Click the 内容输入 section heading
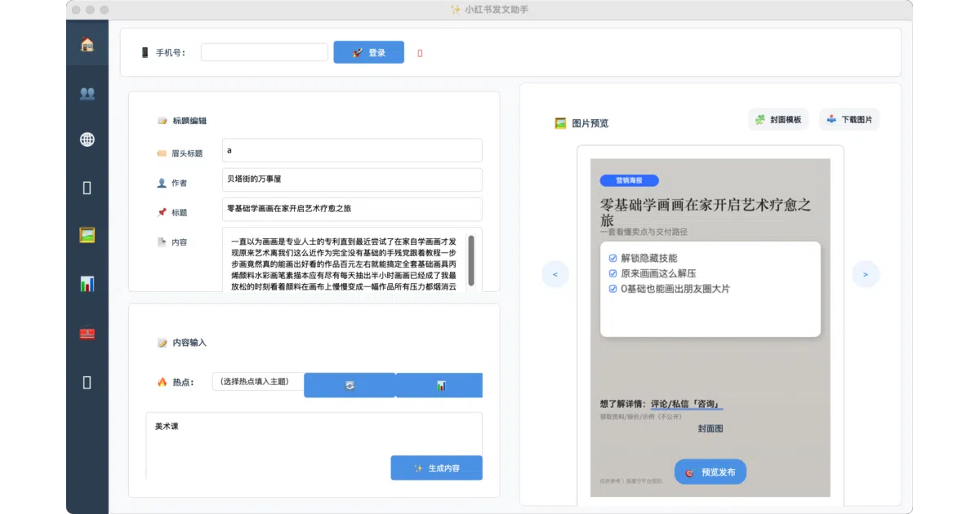Image resolution: width=980 pixels, height=514 pixels. pyautogui.click(x=189, y=343)
